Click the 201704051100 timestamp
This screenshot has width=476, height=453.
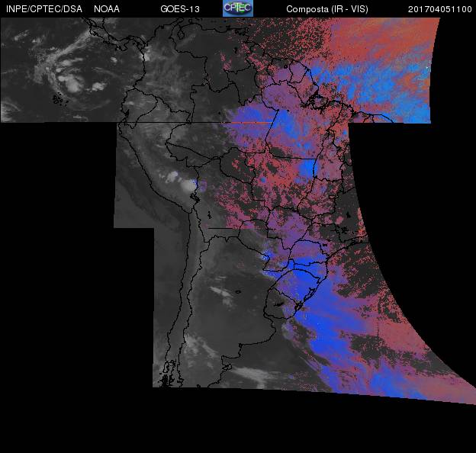point(440,9)
